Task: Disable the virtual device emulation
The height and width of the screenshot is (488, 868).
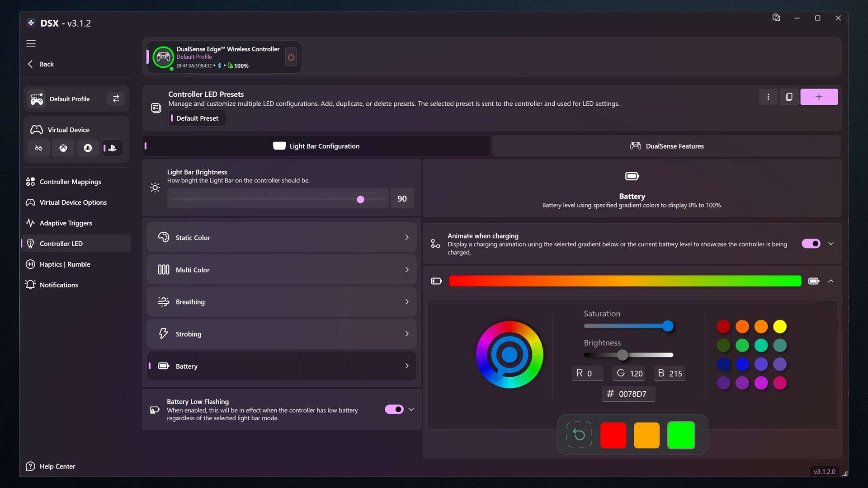Action: pyautogui.click(x=38, y=148)
